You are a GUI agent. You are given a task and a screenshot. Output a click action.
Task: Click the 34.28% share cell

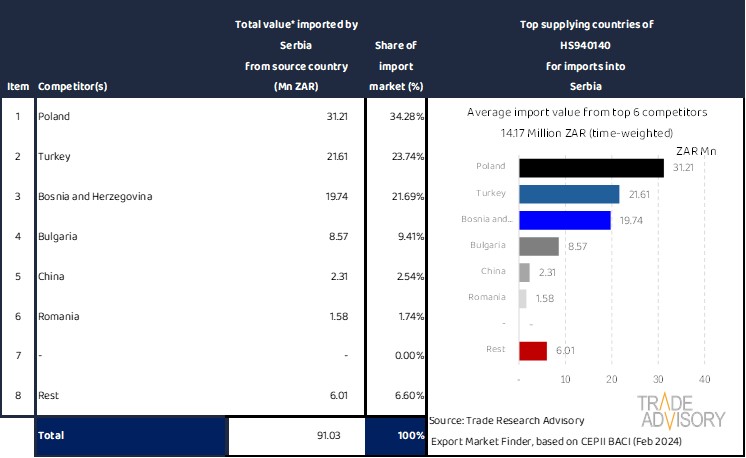point(406,117)
